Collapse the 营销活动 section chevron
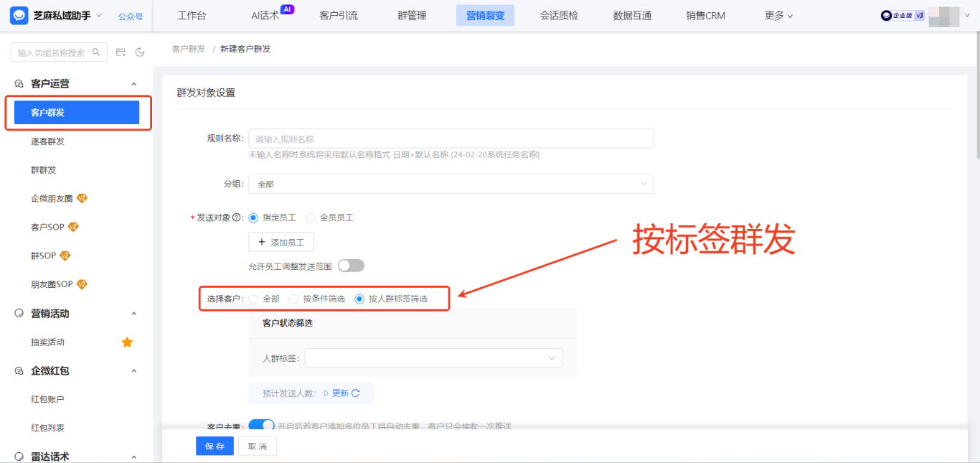The height and width of the screenshot is (463, 980). (134, 314)
